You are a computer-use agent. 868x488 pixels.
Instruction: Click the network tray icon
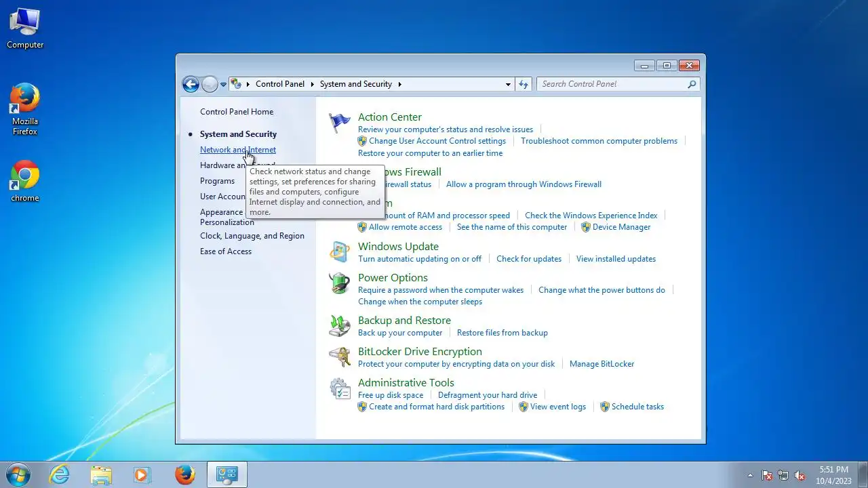pos(783,475)
